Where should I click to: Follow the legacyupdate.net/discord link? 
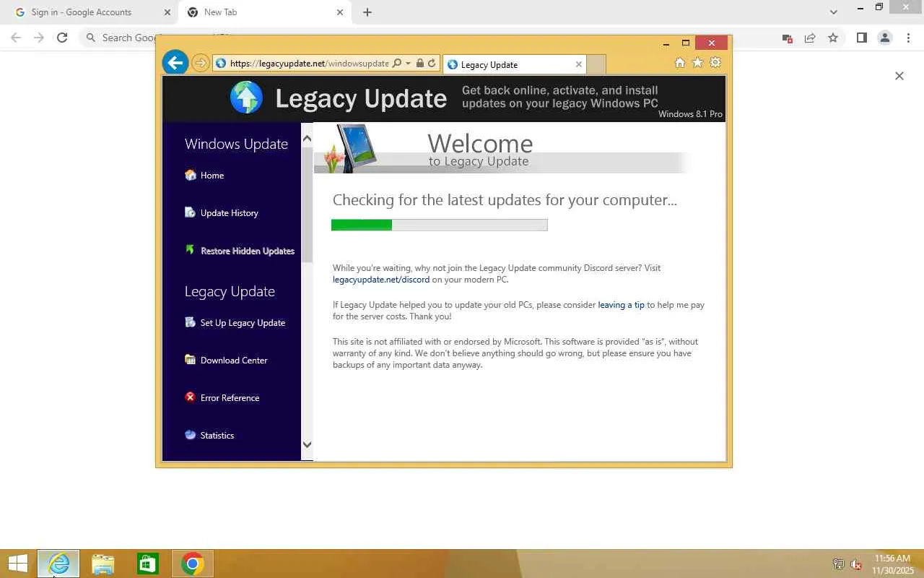coord(381,280)
